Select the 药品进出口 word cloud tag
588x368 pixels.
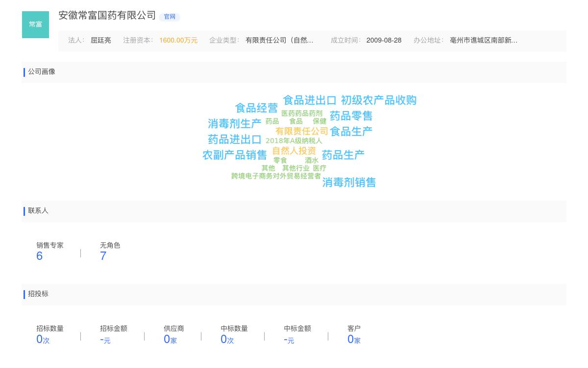pos(235,139)
